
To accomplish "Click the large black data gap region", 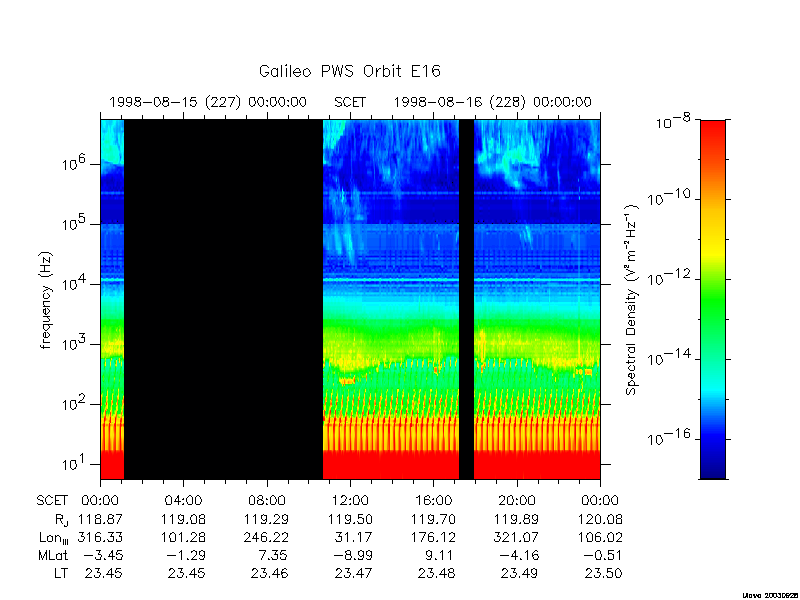I will [223, 299].
